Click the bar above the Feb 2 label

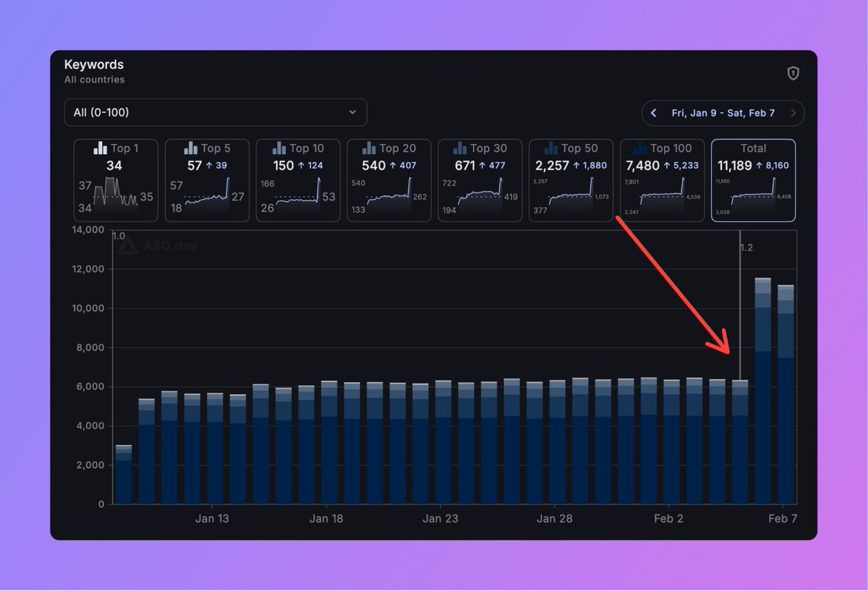(671, 442)
